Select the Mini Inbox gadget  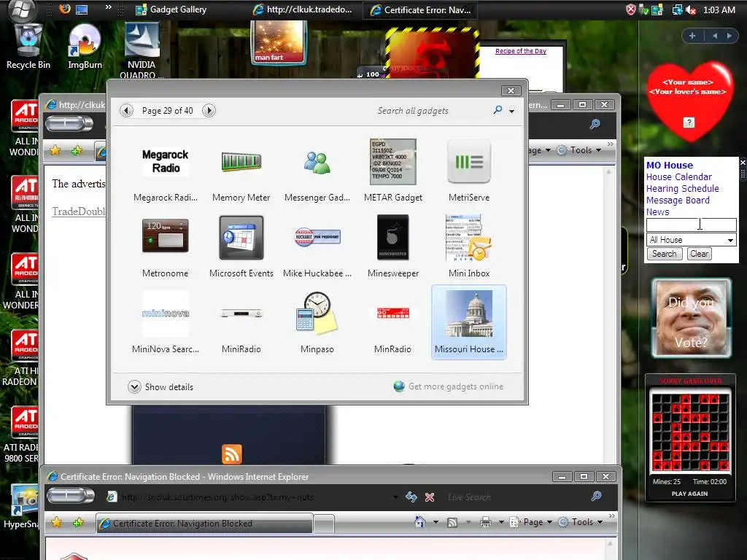[469, 246]
